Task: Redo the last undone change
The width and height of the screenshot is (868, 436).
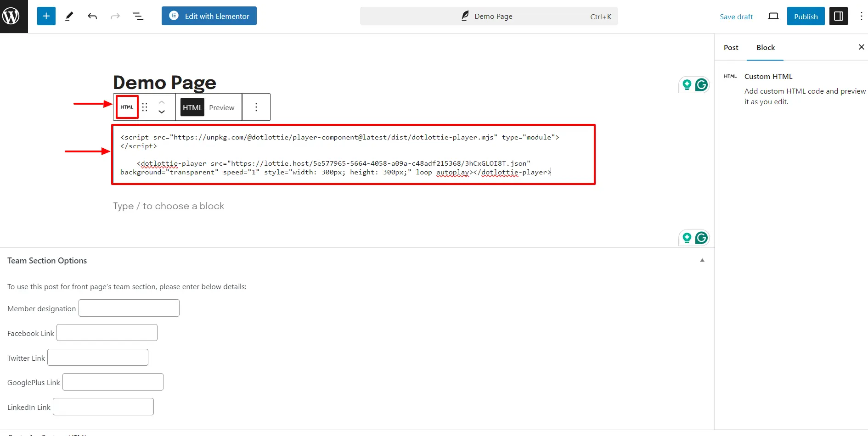Action: (115, 16)
